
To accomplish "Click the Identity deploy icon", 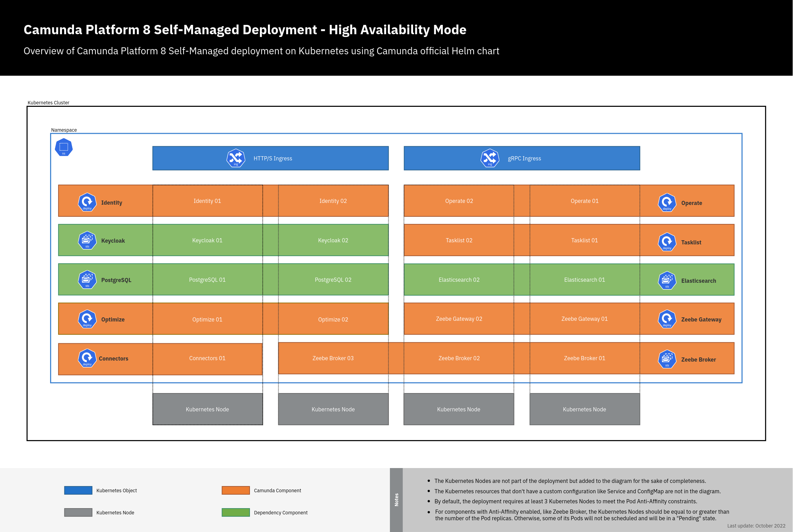I will tap(87, 202).
